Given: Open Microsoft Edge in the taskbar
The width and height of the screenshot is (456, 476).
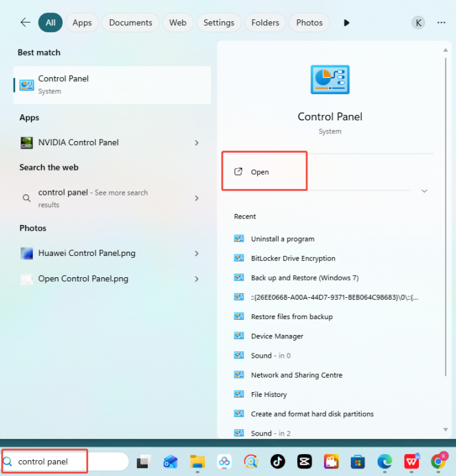Looking at the screenshot, I should 384,462.
